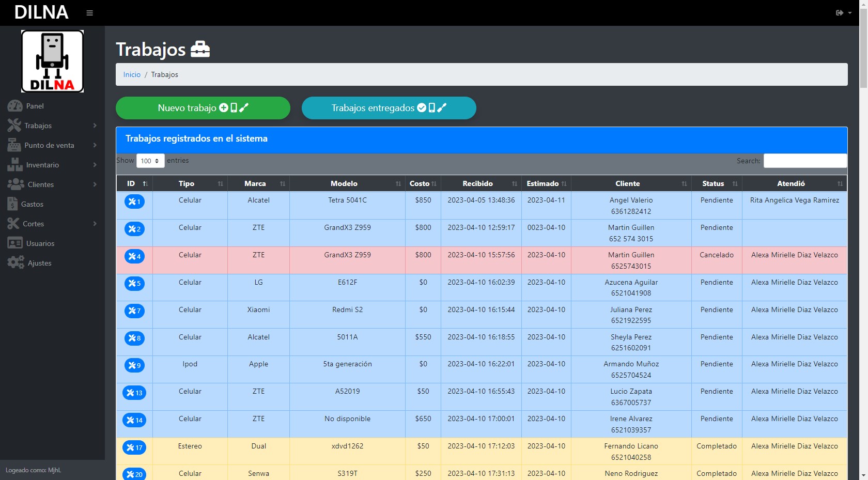Click the DILNA robot logo image

pos(52,61)
